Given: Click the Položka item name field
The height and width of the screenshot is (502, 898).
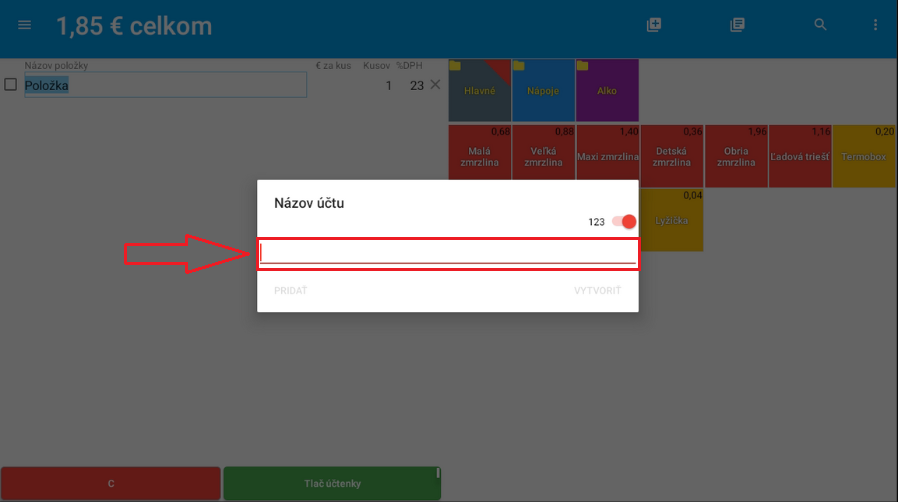Looking at the screenshot, I should click(x=165, y=85).
